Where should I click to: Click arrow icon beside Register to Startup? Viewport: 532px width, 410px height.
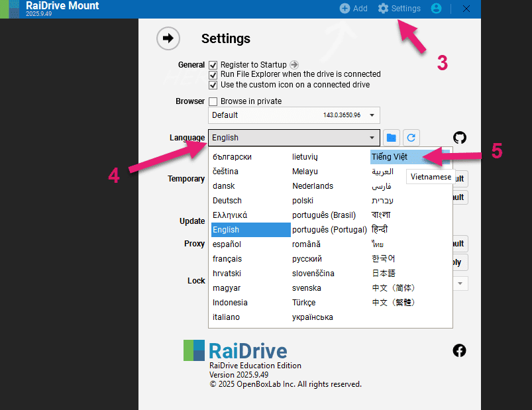tap(294, 65)
